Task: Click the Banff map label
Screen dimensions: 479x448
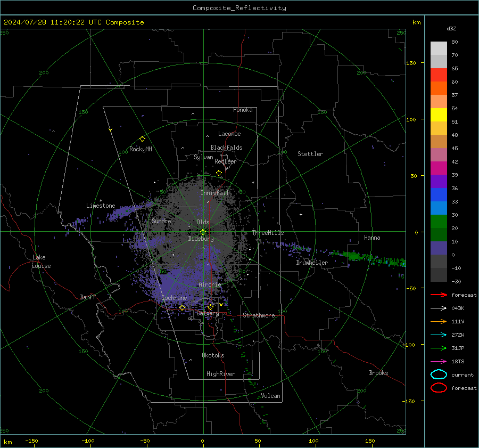Action: 88,297
